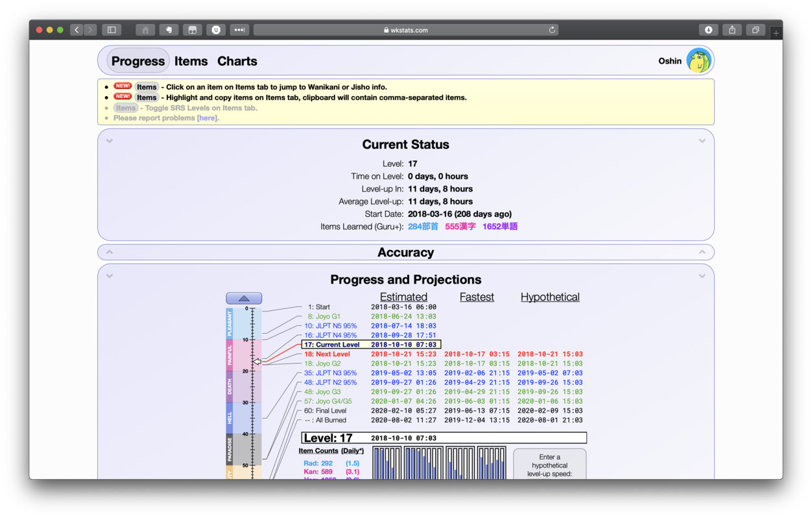
Task: Reload the page via address bar arrow
Action: (x=552, y=30)
